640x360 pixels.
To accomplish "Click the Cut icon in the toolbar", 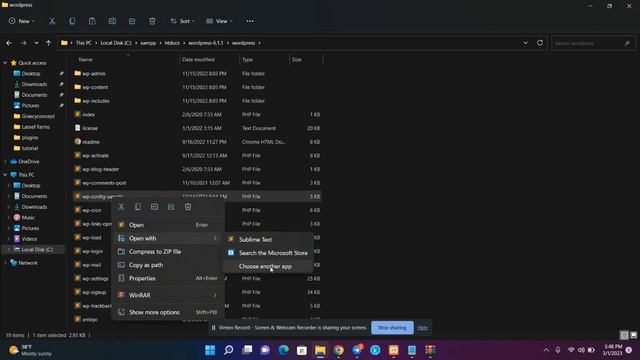I will coord(52,21).
